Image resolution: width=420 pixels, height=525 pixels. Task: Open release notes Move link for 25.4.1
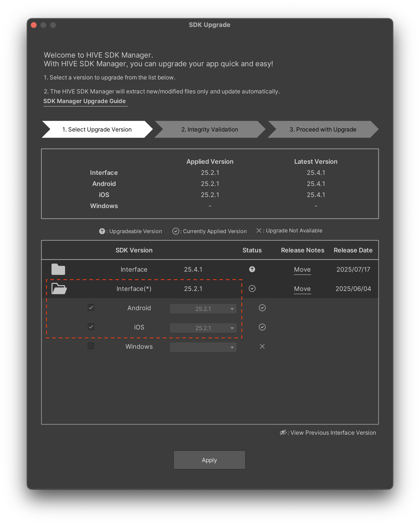pyautogui.click(x=302, y=269)
